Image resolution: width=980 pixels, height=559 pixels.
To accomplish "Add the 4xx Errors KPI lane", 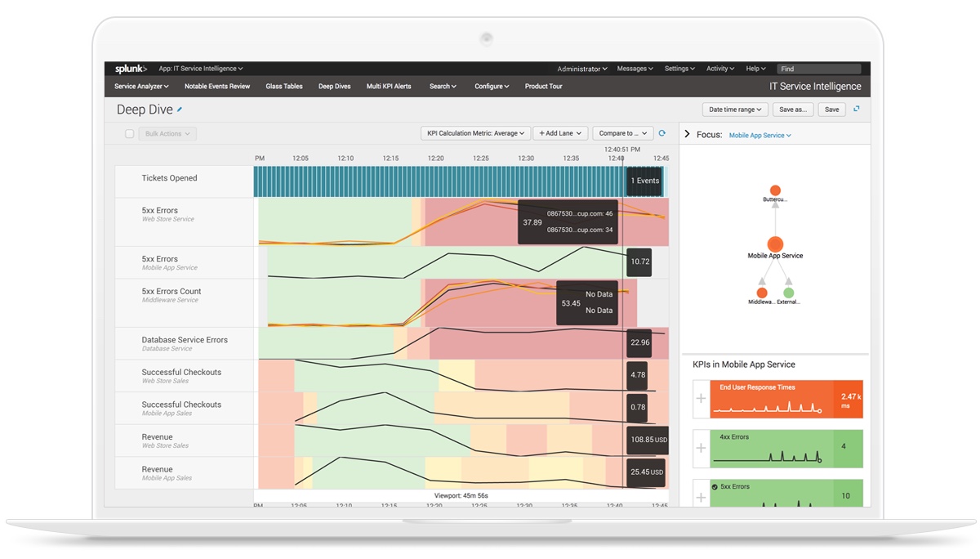I will (x=700, y=448).
